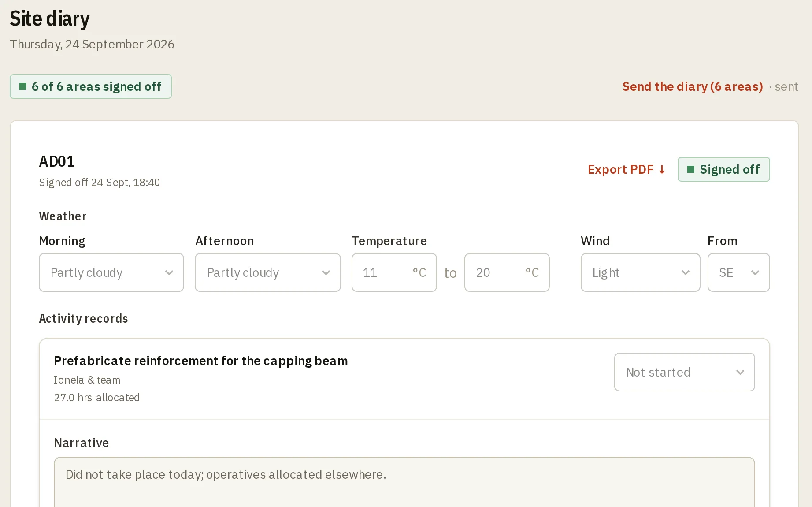Click the AD01 area heading
The height and width of the screenshot is (507, 812).
point(57,161)
